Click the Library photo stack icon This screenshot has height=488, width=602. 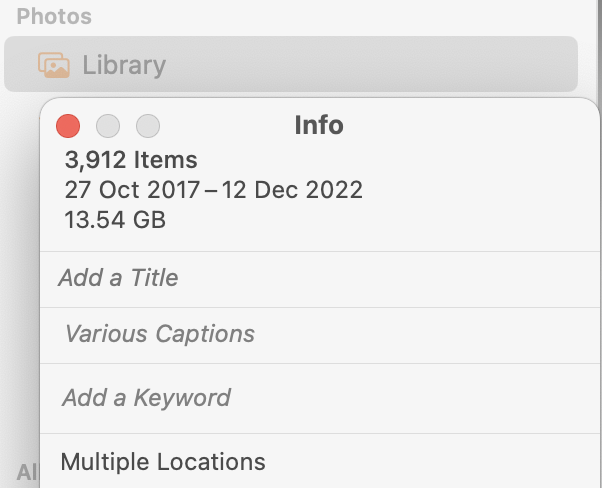coord(54,65)
